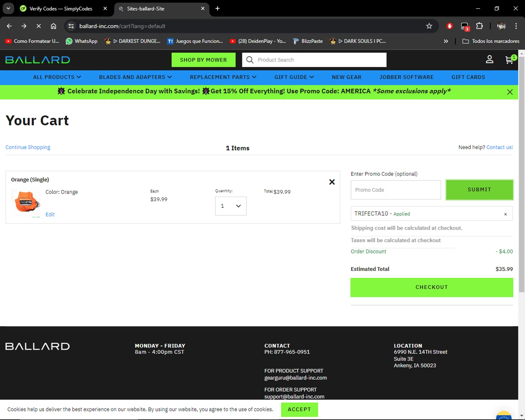Expand the Replacement Parts menu

pos(223,77)
